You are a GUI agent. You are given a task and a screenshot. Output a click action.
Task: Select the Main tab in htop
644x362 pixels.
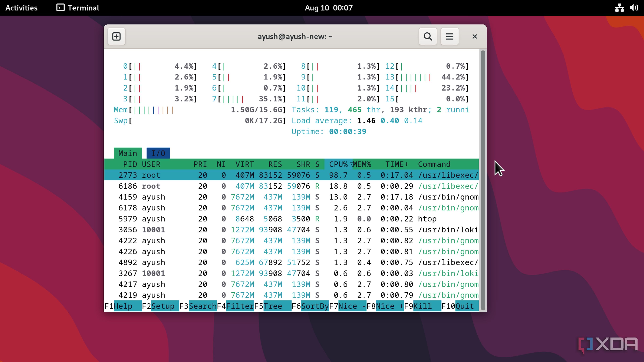(x=127, y=153)
